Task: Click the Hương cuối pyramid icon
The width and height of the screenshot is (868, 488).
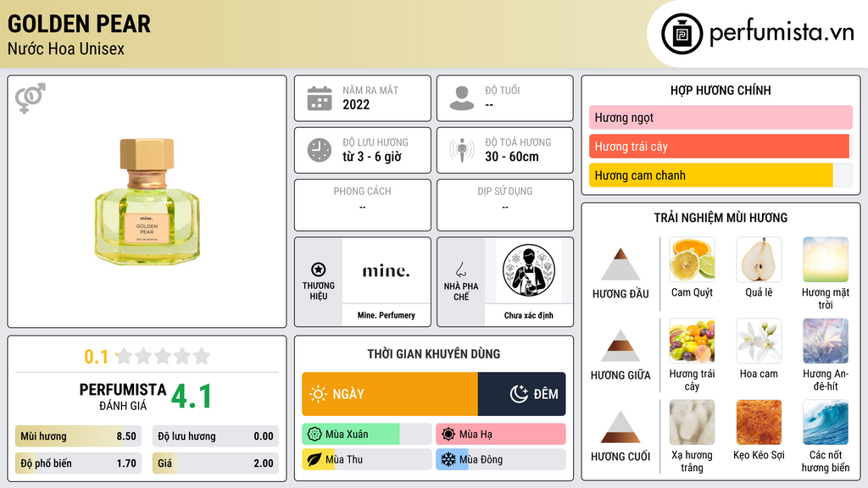Action: [x=620, y=427]
